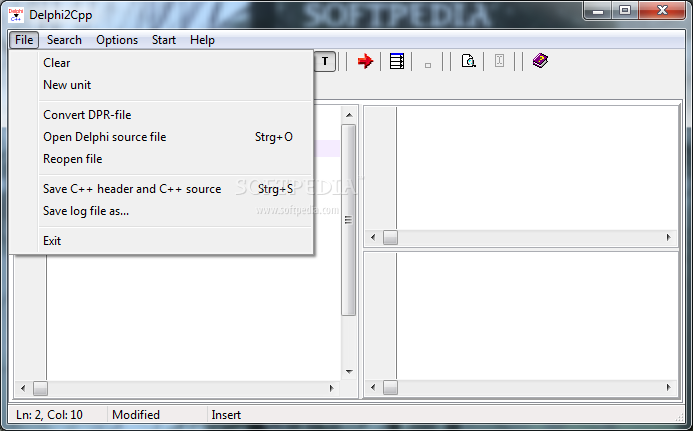This screenshot has width=693, height=431.
Task: Click upper right pane scroll right arrow
Action: (669, 237)
